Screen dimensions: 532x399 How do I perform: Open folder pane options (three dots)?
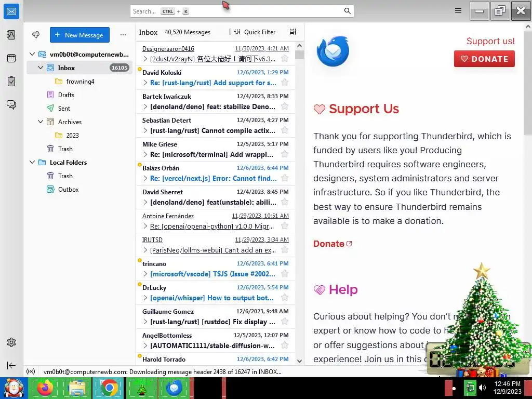[123, 35]
